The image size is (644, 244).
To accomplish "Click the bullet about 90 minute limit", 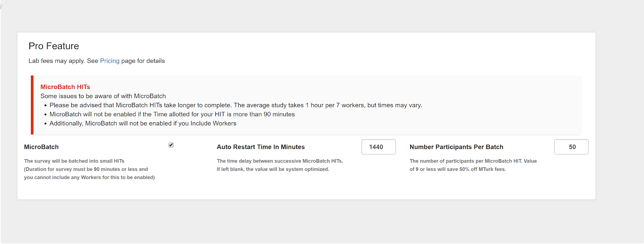I will 171,114.
